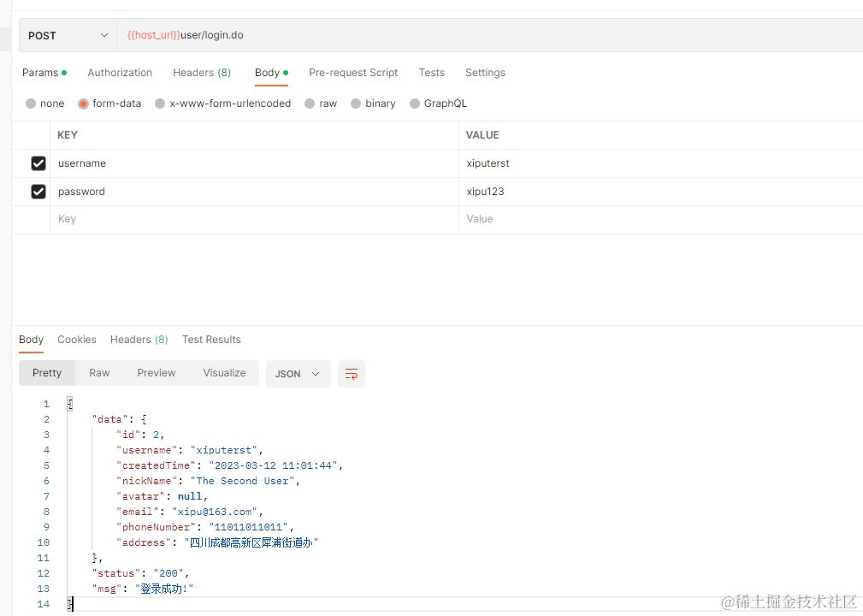This screenshot has width=863, height=616.
Task: Open the request Params tab
Action: [x=44, y=73]
